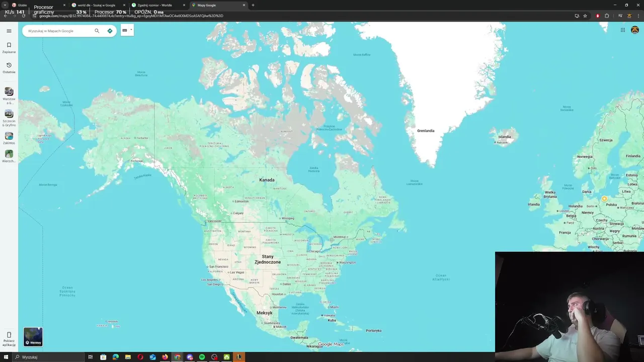Screen dimensions: 644x362
Task: Open Microsoft Store from taskbar
Action: coord(103,357)
